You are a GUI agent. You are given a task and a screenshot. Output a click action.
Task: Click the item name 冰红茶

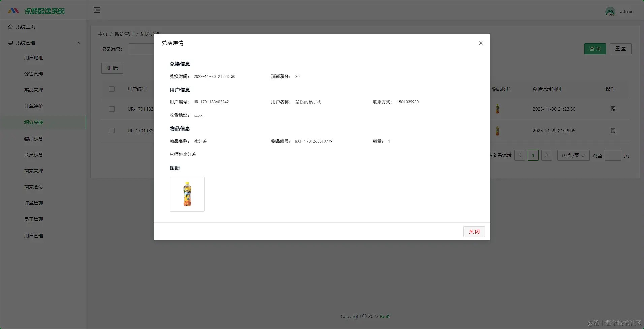200,141
